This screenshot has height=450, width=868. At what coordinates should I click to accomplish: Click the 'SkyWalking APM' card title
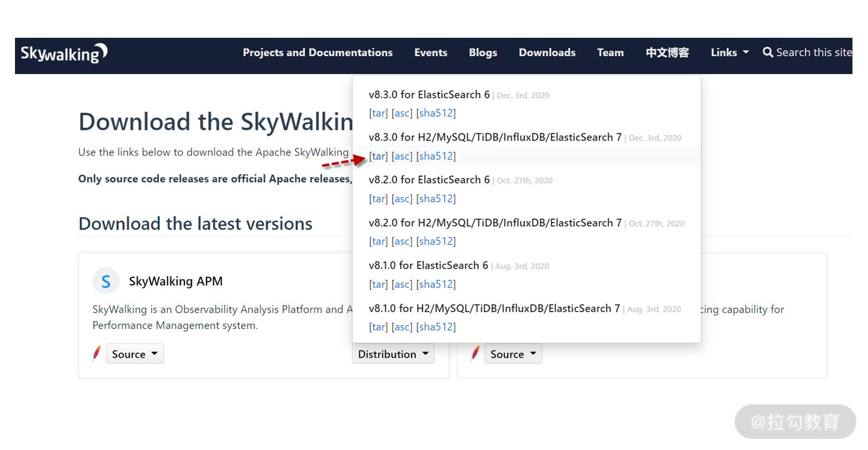point(175,281)
